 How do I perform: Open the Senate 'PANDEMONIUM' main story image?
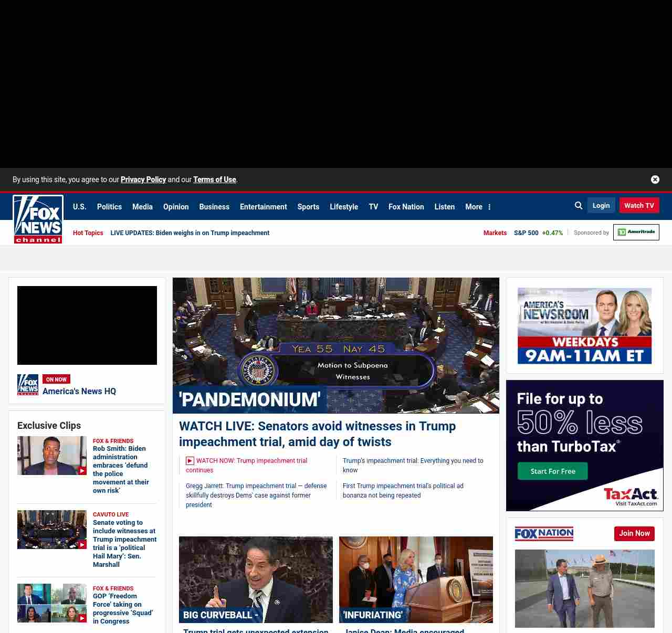(336, 345)
